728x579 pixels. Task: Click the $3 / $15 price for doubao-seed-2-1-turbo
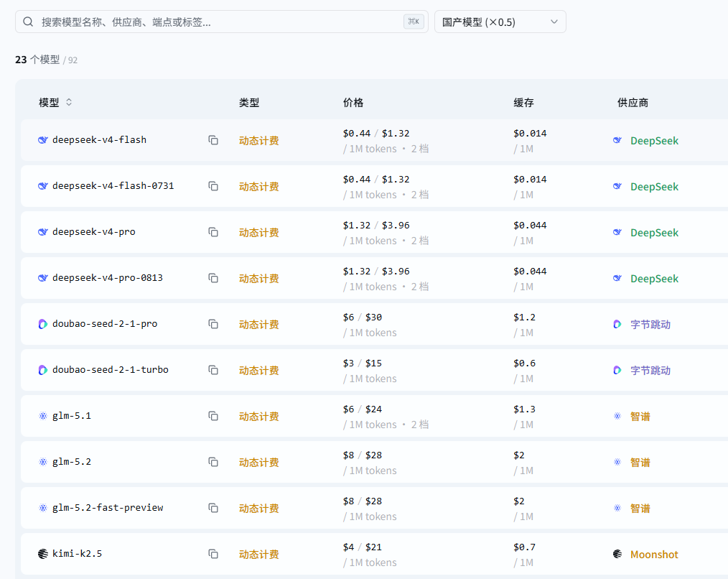362,363
